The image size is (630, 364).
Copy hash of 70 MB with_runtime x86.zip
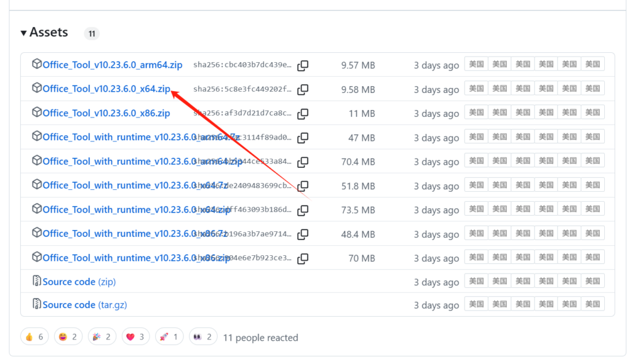[x=303, y=258]
